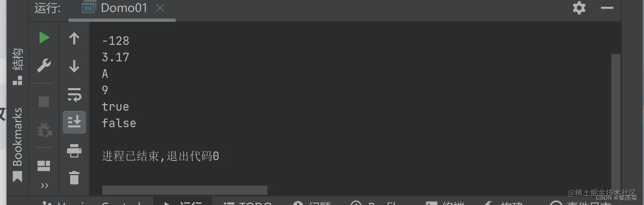
Task: Rerun Domo01 with the green play icon
Action: point(44,38)
